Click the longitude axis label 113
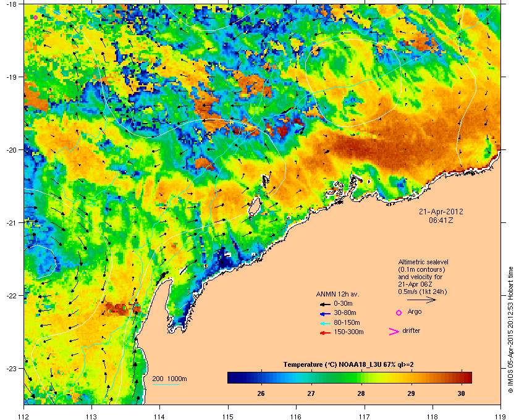 (x=91, y=417)
